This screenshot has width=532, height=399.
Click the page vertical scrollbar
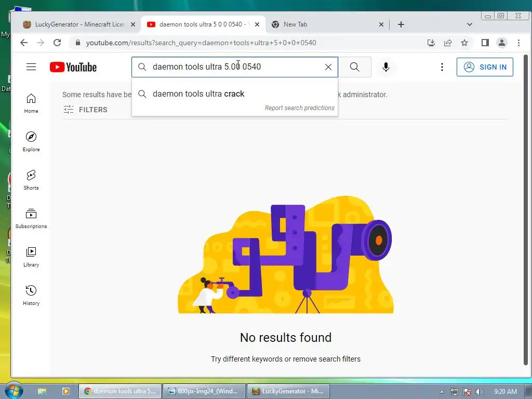point(526,209)
